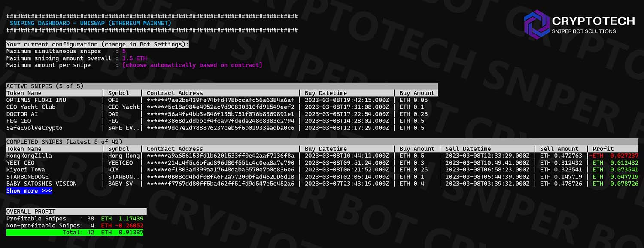Click the 1.5 ETH sniping amount value
644x248 pixels.
coord(134,58)
